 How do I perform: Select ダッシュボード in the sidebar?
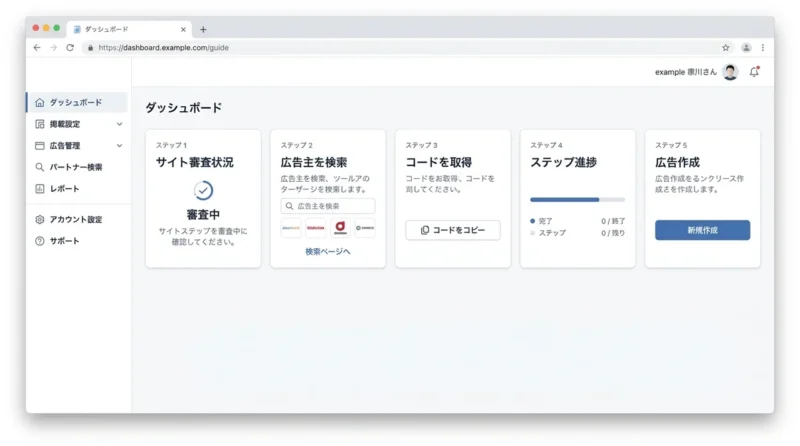[x=77, y=103]
